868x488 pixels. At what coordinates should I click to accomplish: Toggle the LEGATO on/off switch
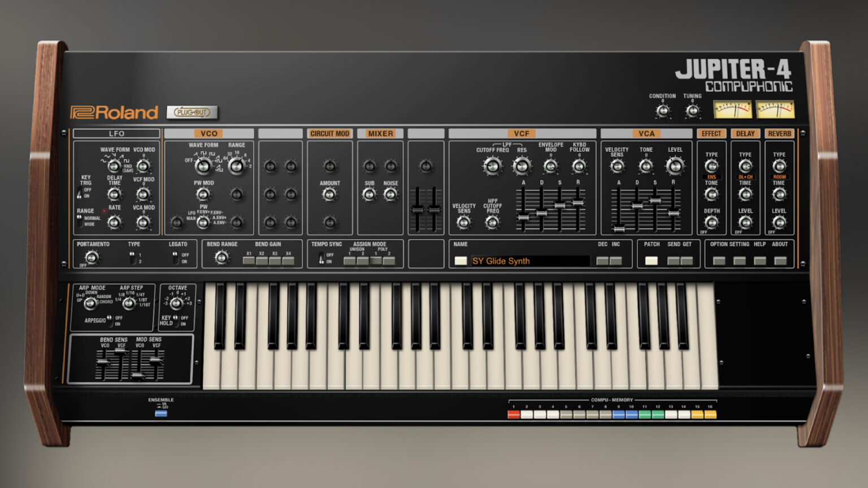(x=175, y=258)
